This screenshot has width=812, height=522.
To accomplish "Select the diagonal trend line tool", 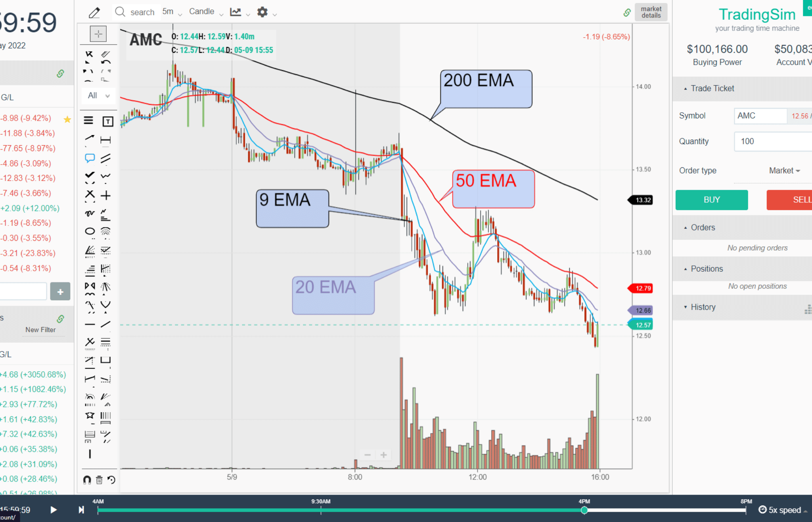I will (105, 324).
